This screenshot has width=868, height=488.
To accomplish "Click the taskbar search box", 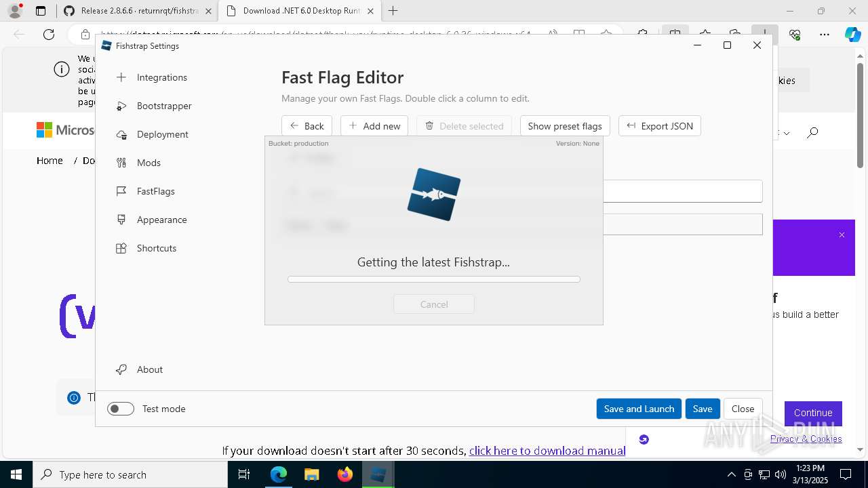I will pyautogui.click(x=130, y=474).
